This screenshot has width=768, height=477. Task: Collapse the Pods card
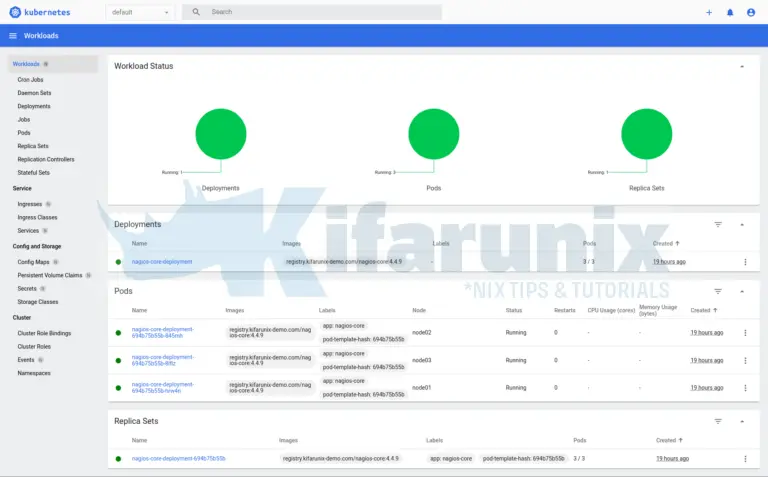(x=742, y=291)
